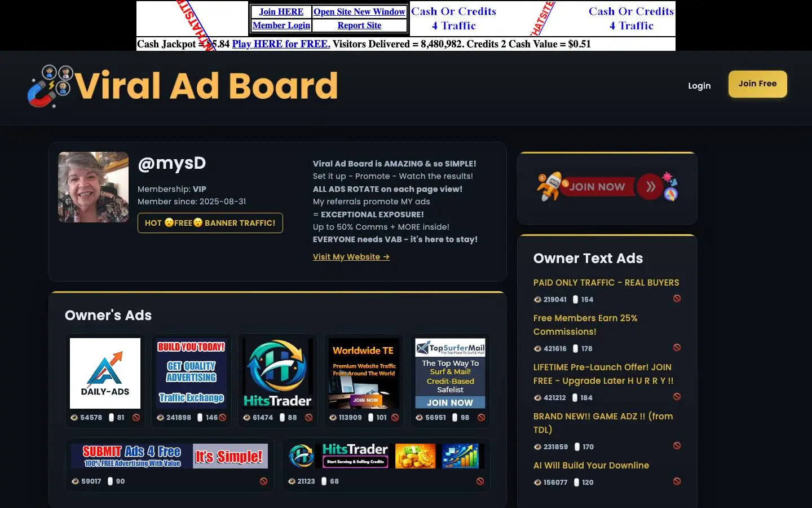The width and height of the screenshot is (812, 508).
Task: Report the Submit Ads 4 Free banner
Action: [x=264, y=481]
